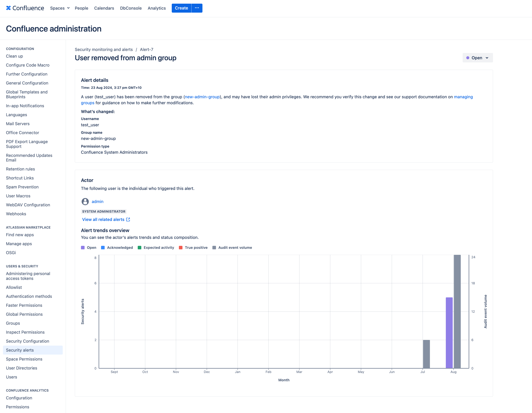Open the People menu

(81, 8)
